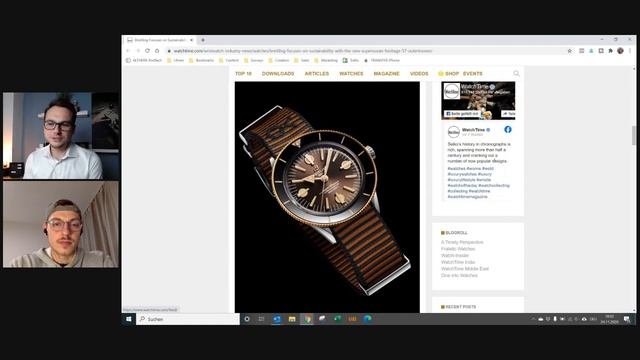Open the WatchTime Middle East blogroll link
The height and width of the screenshot is (360, 640).
(x=465, y=269)
